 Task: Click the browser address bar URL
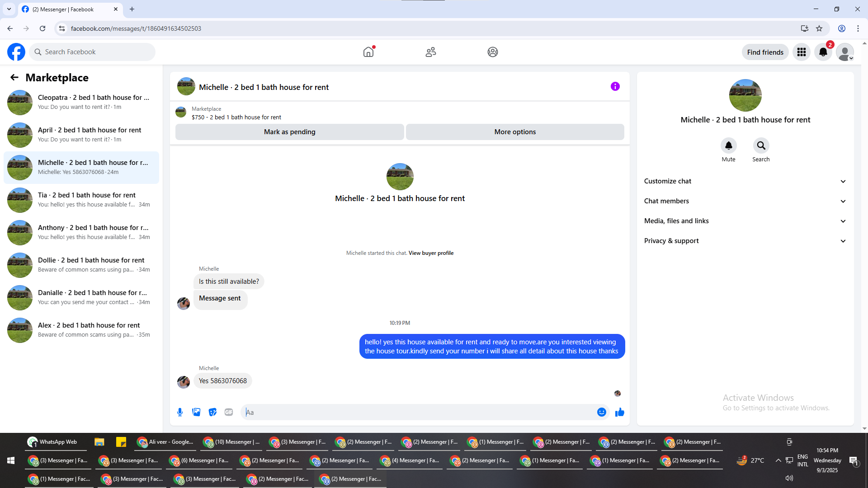[136, 28]
